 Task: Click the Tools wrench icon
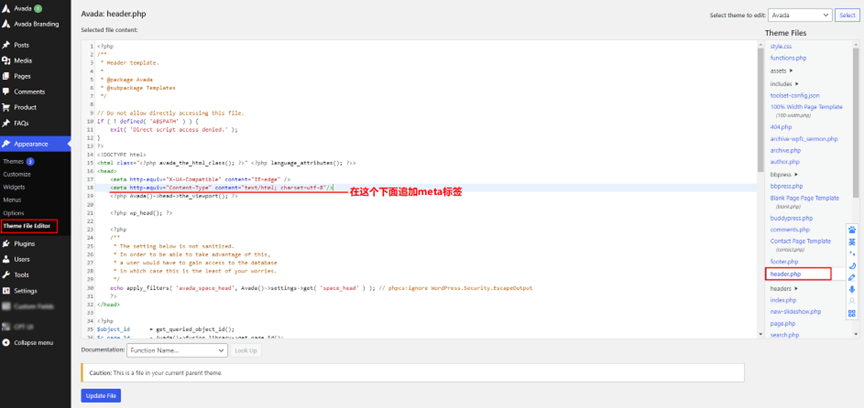coord(6,275)
